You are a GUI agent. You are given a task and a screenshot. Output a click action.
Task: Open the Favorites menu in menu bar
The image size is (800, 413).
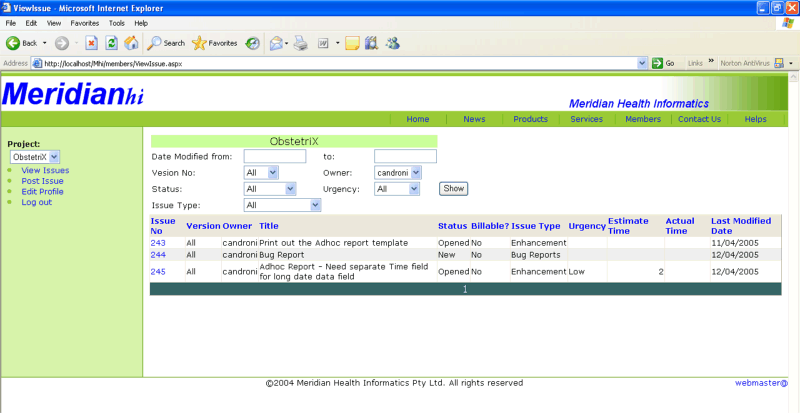click(83, 22)
